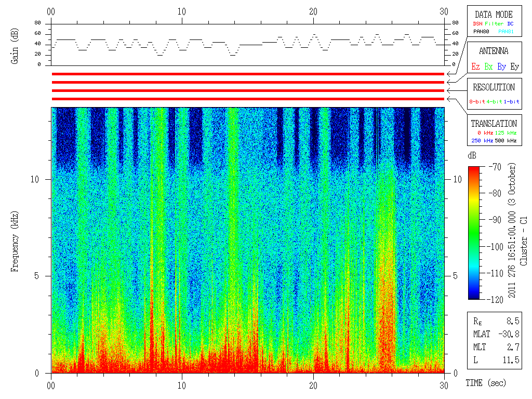
Task: Click the green 4-bit resolution label
Action: pos(494,101)
